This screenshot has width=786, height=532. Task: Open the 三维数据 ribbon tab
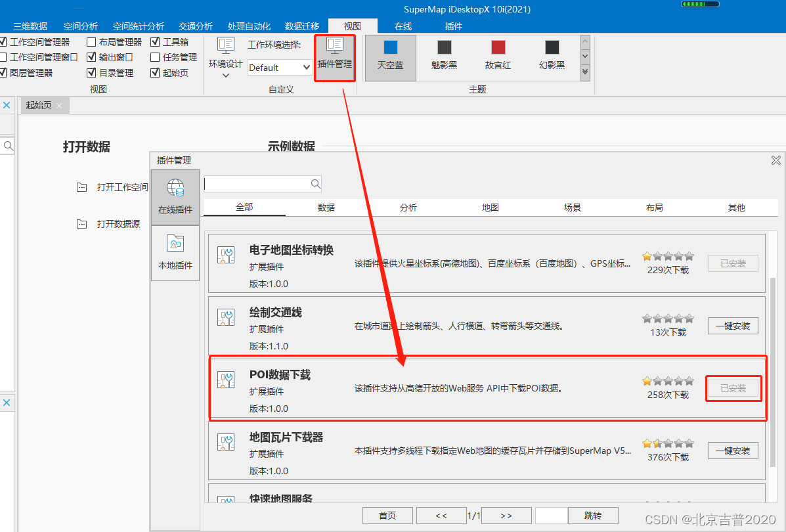click(x=31, y=26)
